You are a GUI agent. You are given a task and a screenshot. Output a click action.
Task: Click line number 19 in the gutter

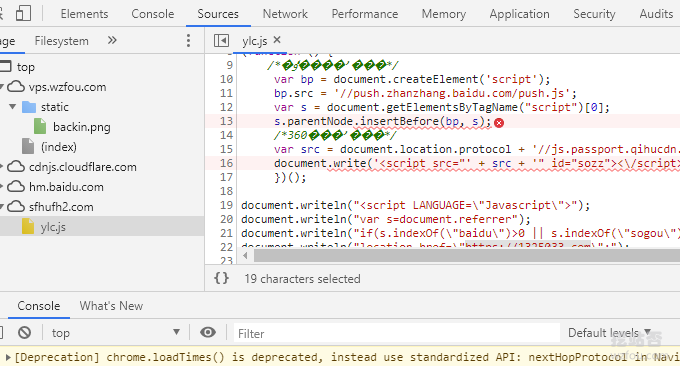[226, 205]
